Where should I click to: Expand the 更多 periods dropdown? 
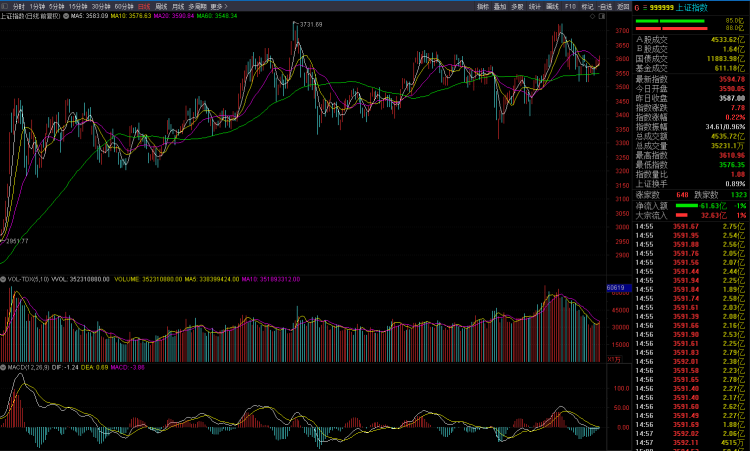219,7
